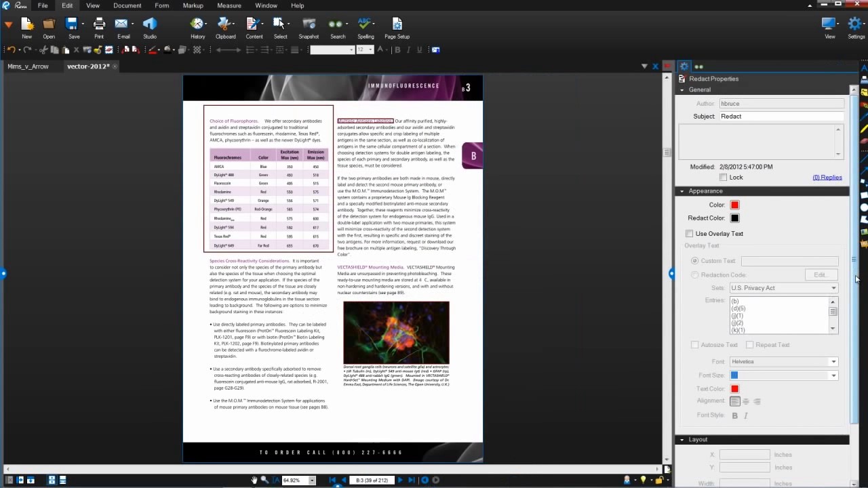Tick the Autosize Text checkbox
This screenshot has width=868, height=488.
pyautogui.click(x=694, y=345)
